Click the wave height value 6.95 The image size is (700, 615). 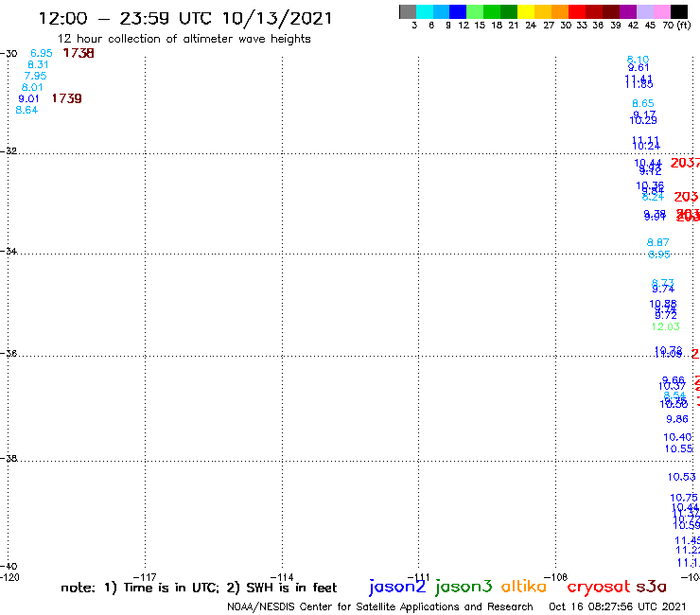42,53
